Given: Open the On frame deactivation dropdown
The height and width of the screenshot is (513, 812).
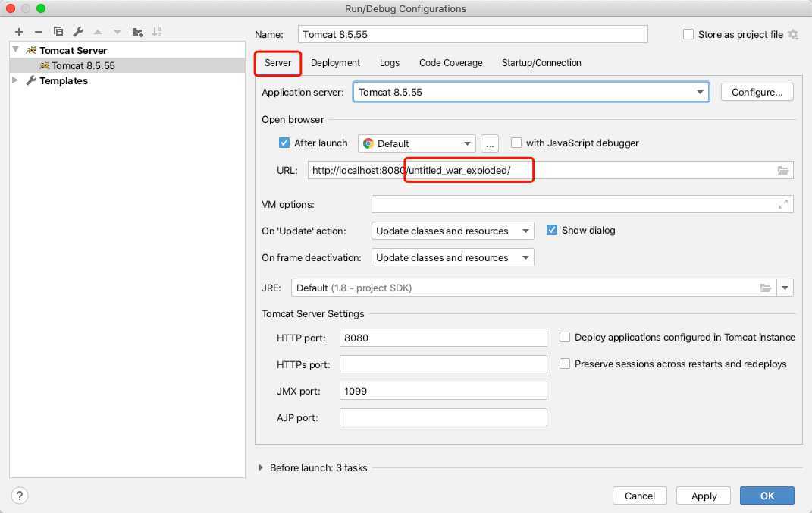Looking at the screenshot, I should click(453, 257).
